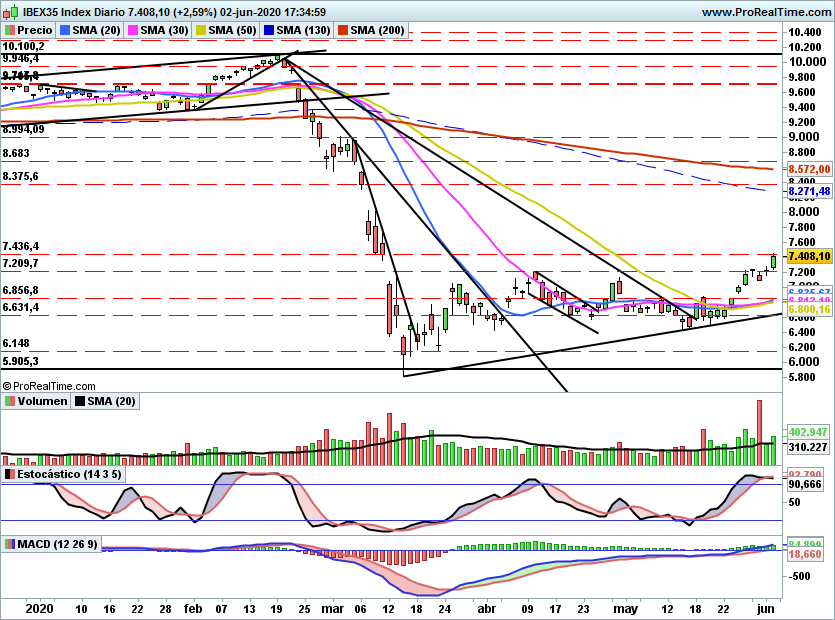Click the volume average tag 310.227

click(x=808, y=447)
